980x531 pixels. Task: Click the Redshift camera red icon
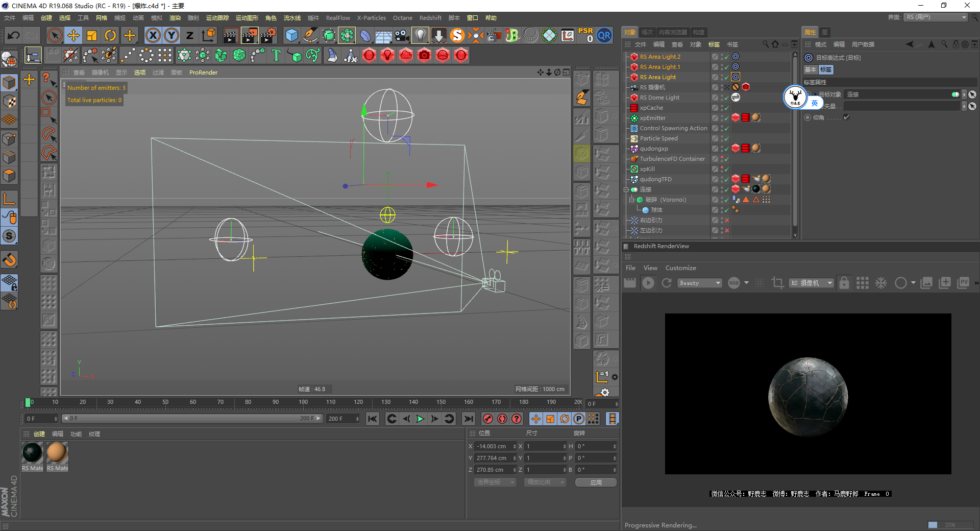424,55
